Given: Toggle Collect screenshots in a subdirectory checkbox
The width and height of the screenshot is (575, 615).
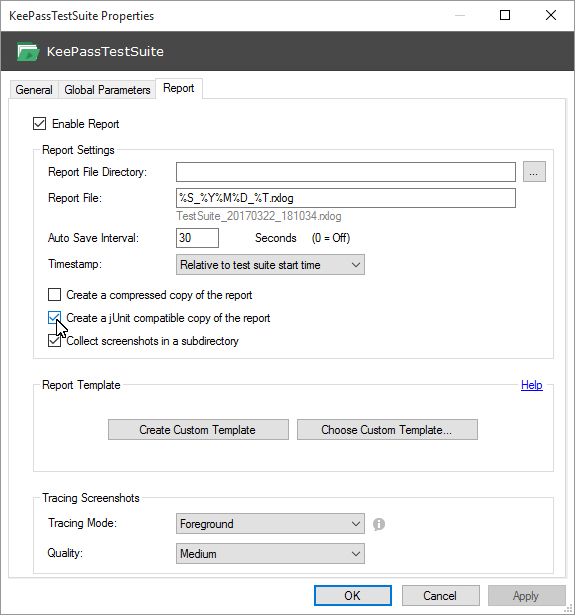Looking at the screenshot, I should tap(55, 340).
